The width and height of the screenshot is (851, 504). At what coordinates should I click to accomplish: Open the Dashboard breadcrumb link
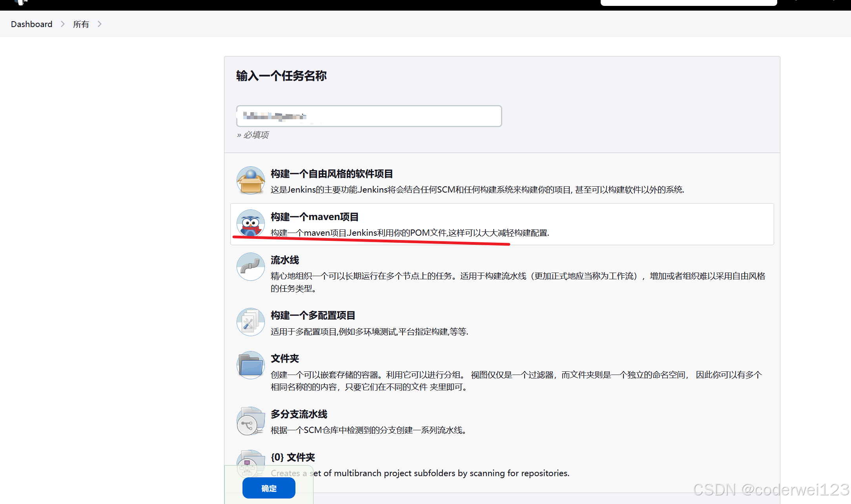pos(31,24)
